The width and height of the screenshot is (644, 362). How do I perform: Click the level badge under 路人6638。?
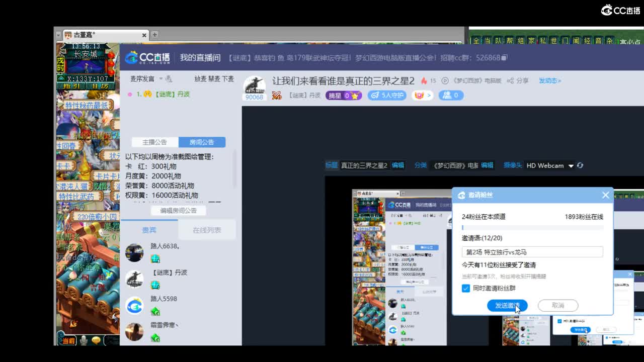[155, 258]
